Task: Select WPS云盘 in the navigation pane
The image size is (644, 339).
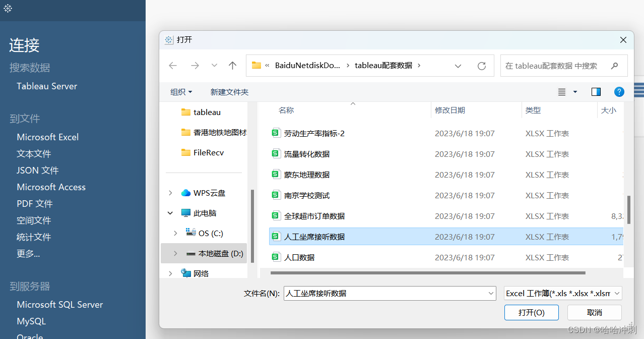Action: [204, 193]
